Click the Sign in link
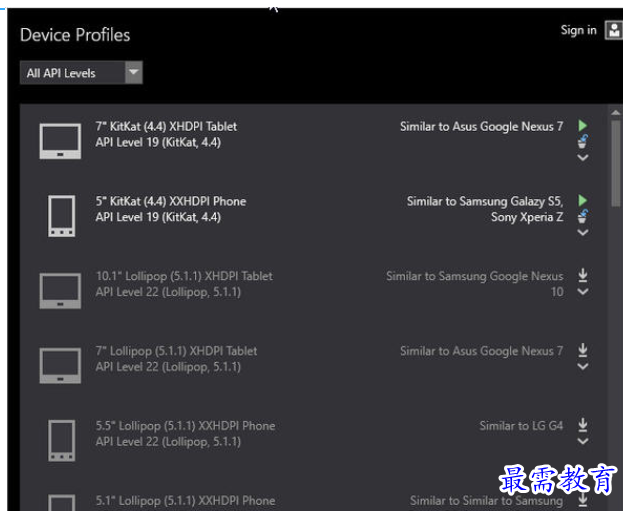This screenshot has width=623, height=511. 578,30
